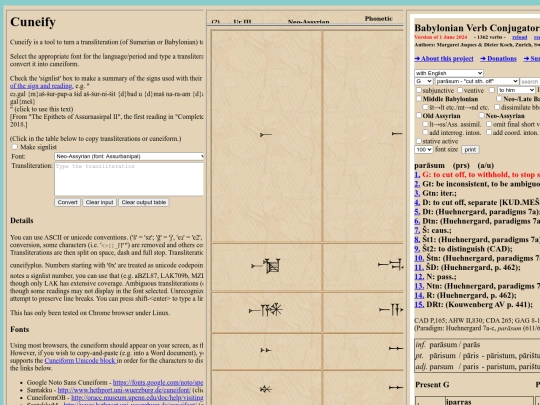Click the print button
Screen dimensions: 540x405
point(470,149)
